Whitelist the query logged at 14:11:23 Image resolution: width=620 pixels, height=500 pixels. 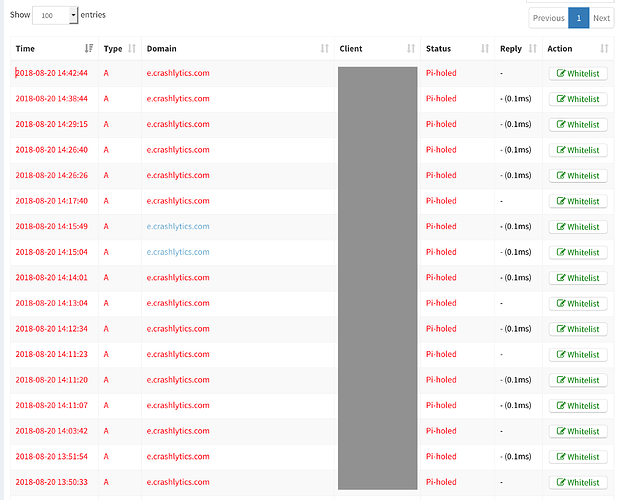pos(578,354)
